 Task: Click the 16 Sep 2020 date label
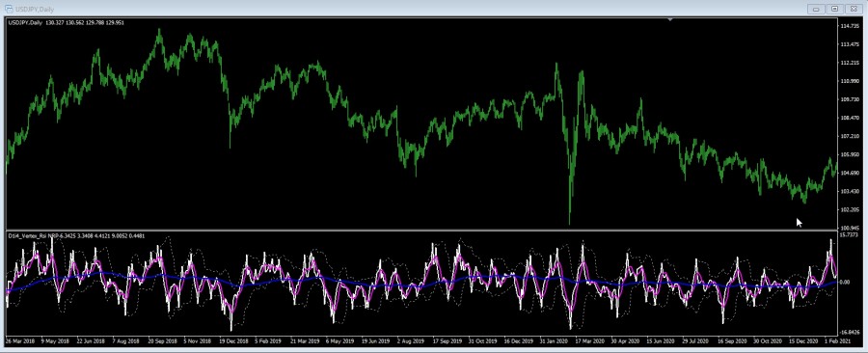[x=732, y=341]
